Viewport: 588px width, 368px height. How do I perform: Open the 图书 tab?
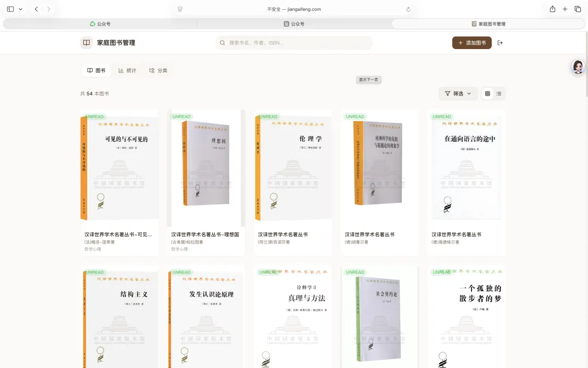[x=96, y=70]
